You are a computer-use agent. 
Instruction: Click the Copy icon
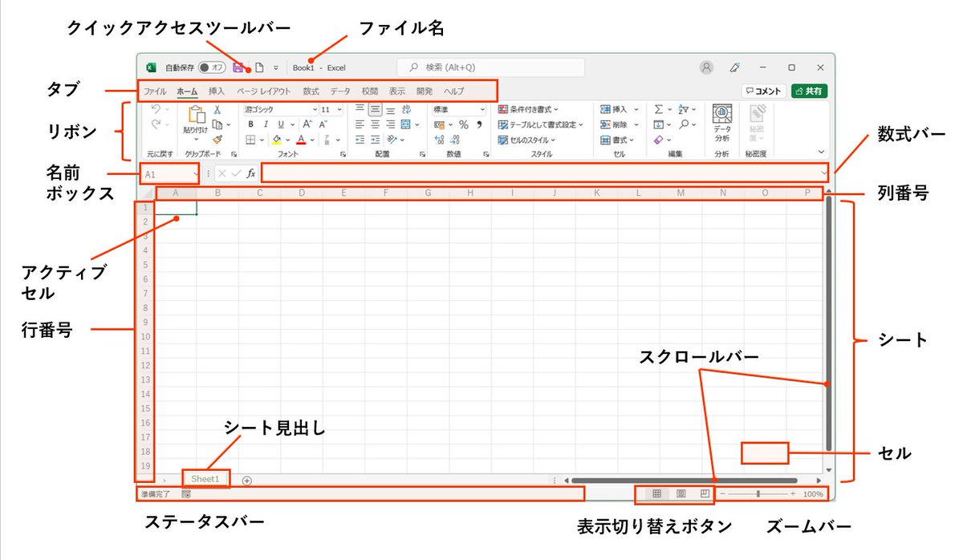tap(217, 124)
